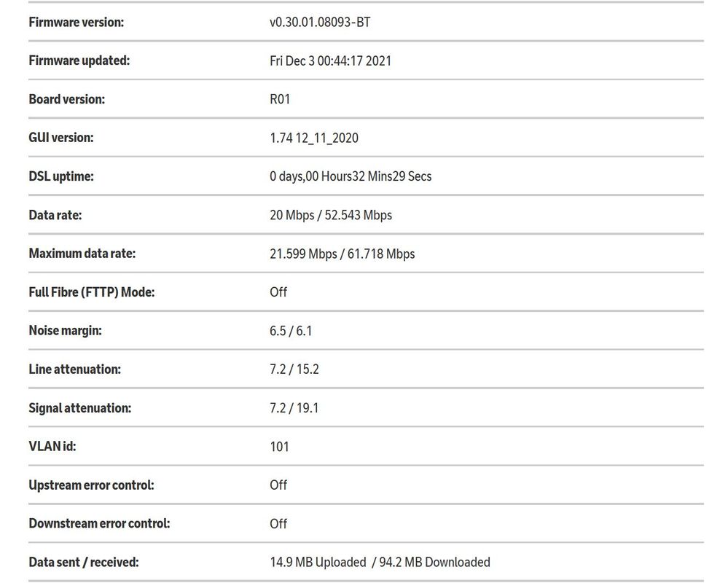This screenshot has width=728, height=583.
Task: Select the firmware value v0.30.01.08093-BT
Action: [x=320, y=22]
